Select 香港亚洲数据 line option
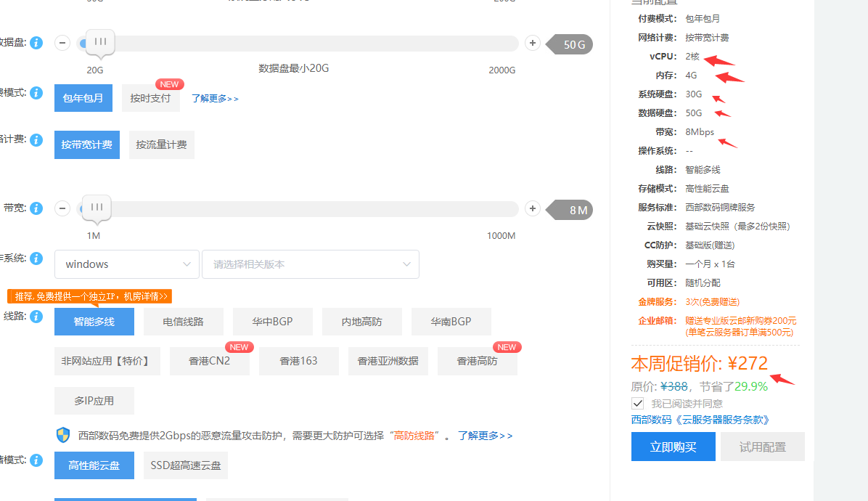Screen dimensions: 868x501 click(388, 361)
